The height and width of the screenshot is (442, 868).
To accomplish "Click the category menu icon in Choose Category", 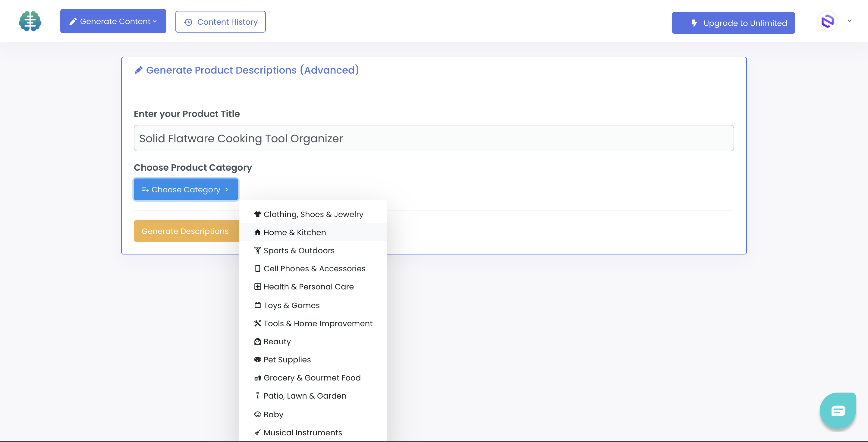I will coord(145,189).
